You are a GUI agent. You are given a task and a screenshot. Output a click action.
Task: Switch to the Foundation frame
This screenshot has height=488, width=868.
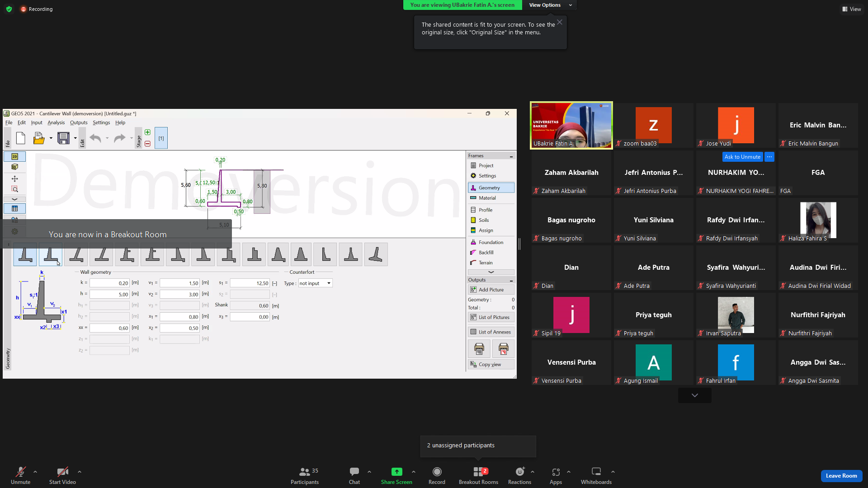(x=491, y=242)
